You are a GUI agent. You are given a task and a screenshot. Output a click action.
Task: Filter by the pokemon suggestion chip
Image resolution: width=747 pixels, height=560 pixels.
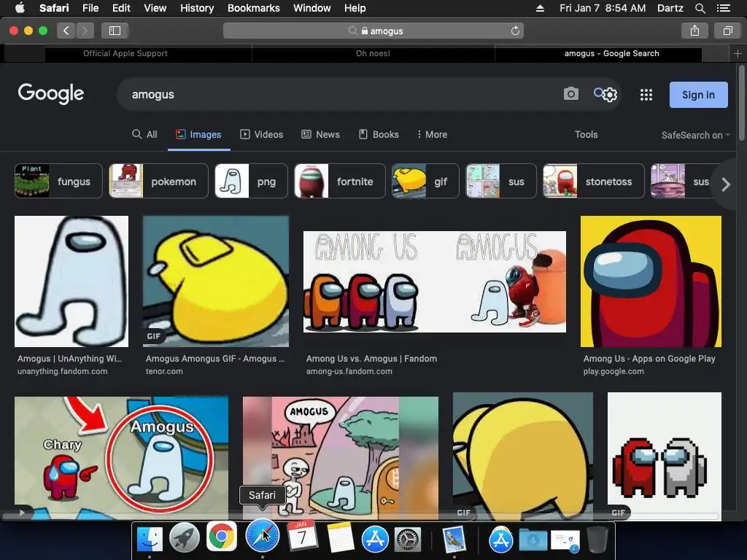coord(158,181)
